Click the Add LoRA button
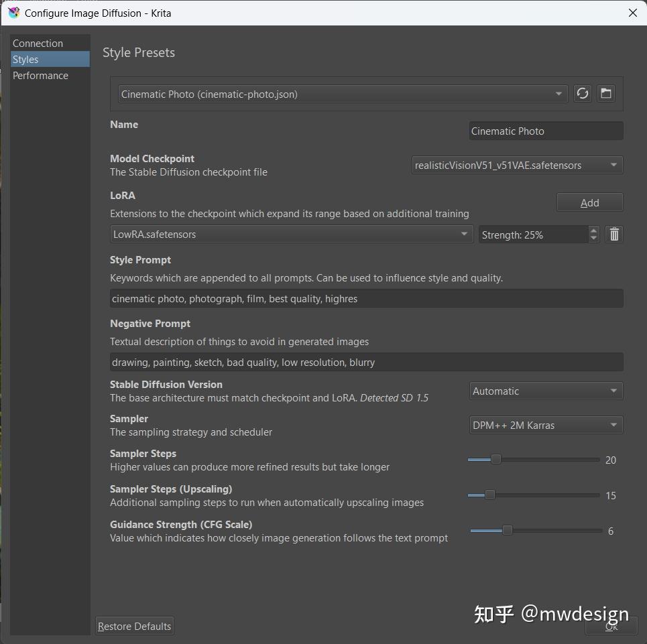The image size is (647, 644). [x=589, y=203]
